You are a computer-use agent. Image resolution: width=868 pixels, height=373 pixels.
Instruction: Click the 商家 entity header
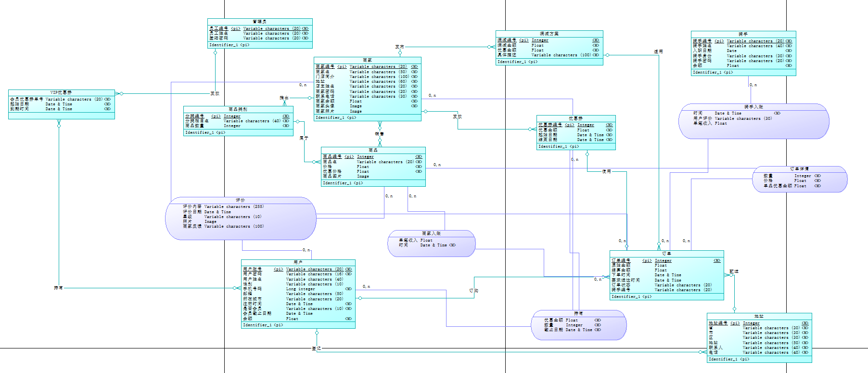tap(367, 60)
